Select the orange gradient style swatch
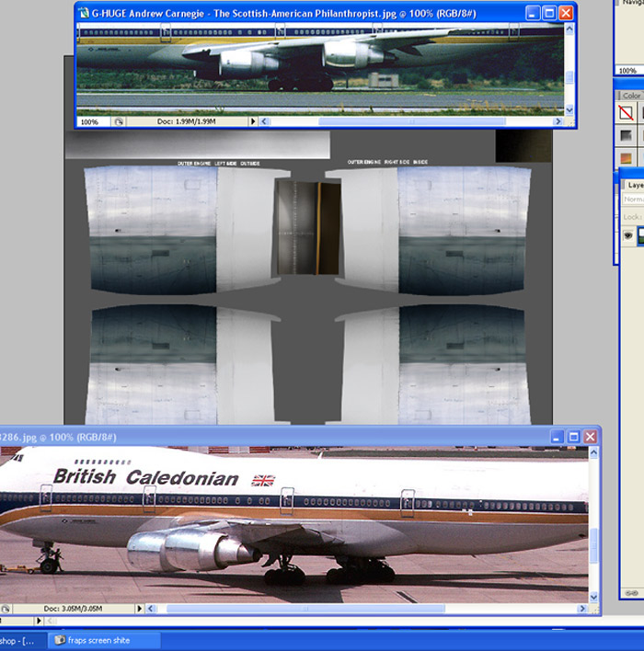 pos(627,158)
